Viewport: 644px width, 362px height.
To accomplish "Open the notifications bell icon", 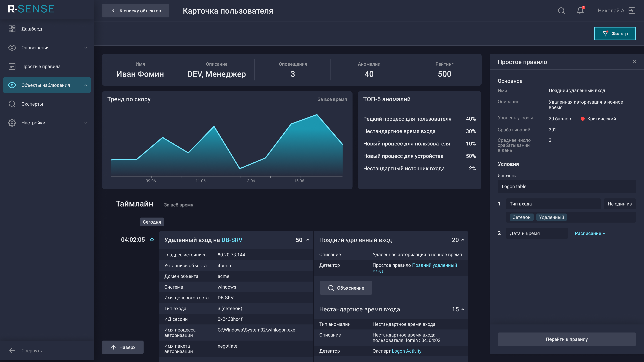I will point(580,11).
